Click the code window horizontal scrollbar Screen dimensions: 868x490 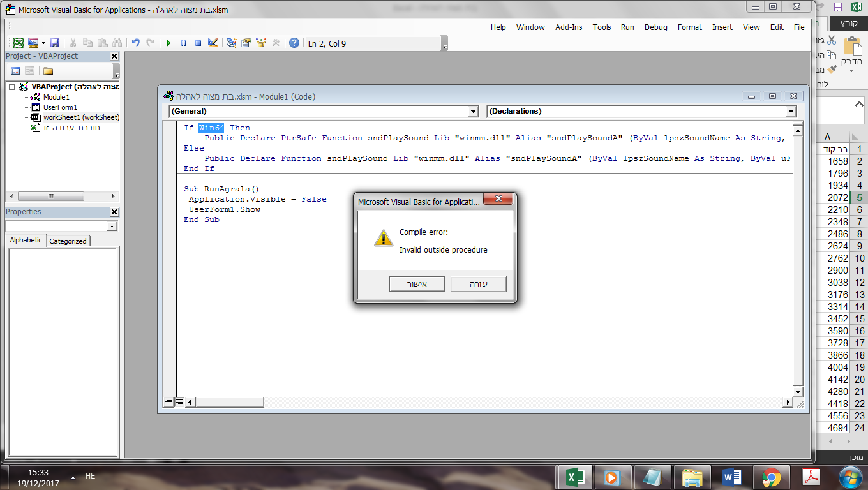[489, 402]
